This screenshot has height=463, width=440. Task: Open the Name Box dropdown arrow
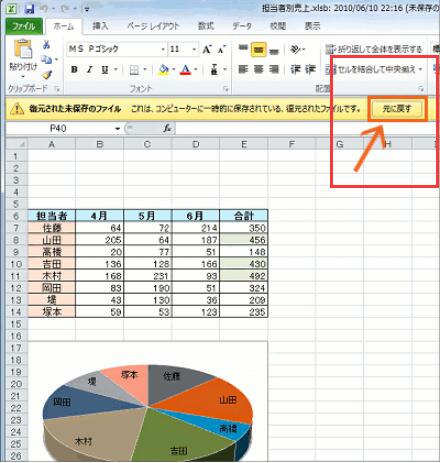click(117, 129)
